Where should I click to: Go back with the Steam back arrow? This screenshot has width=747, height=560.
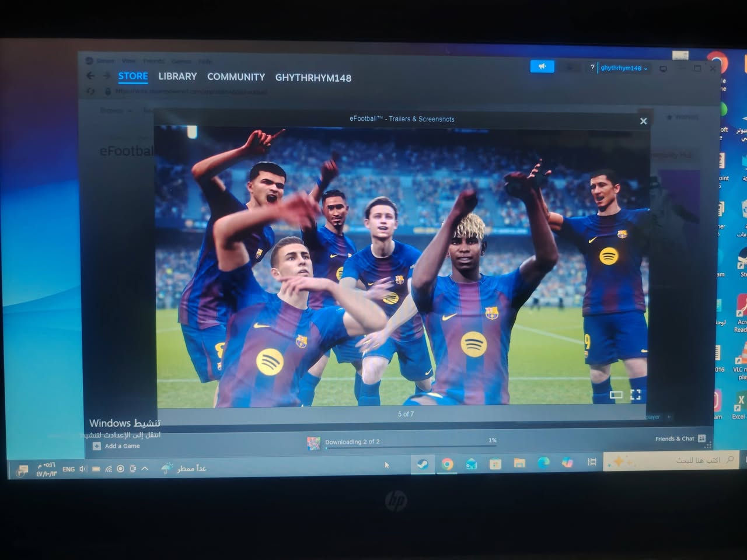pos(90,76)
